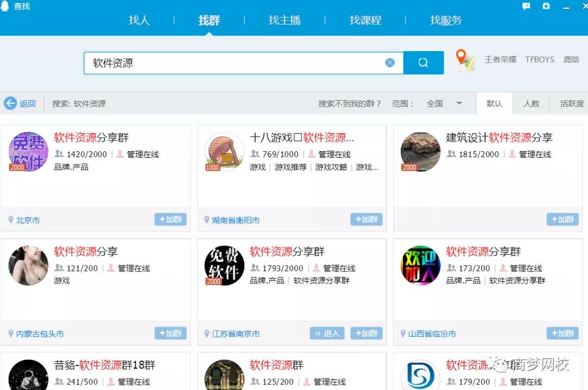
Task: Join the 北京市 group with 加群
Action: 170,219
